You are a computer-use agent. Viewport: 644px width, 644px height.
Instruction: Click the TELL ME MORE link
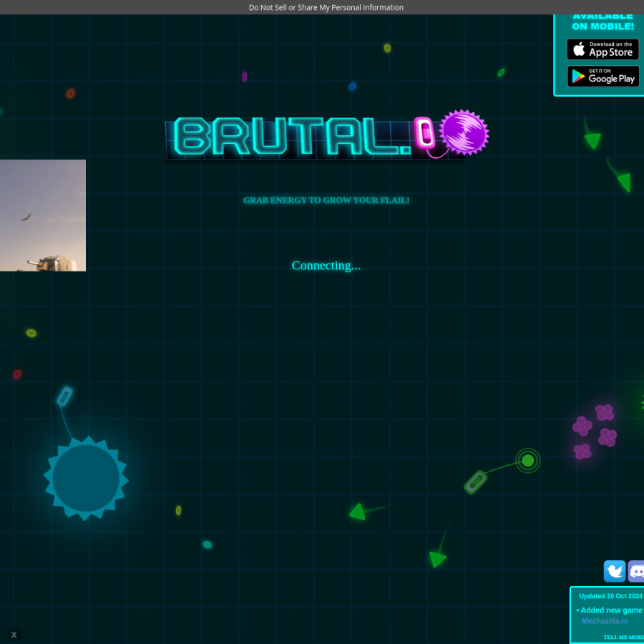coord(623,637)
